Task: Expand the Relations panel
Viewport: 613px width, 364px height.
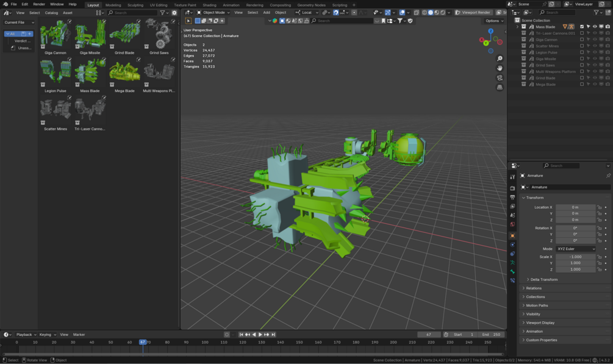Action: 533,288
